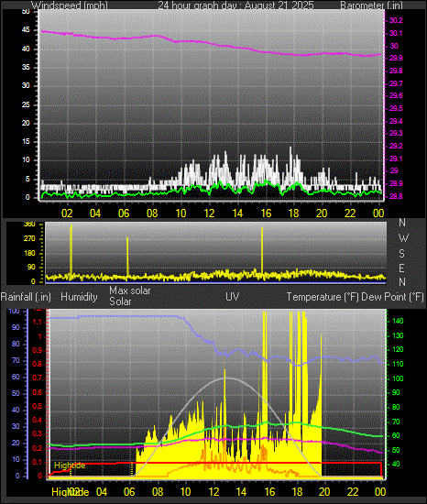The width and height of the screenshot is (427, 504).
Task: Click the Max solar legend label
Action: [x=130, y=290]
